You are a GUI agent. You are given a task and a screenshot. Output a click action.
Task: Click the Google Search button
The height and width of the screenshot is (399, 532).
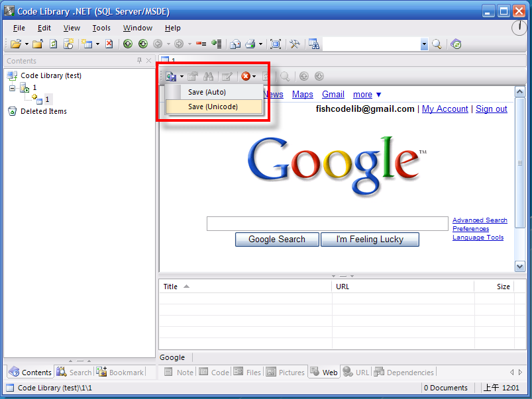point(277,240)
